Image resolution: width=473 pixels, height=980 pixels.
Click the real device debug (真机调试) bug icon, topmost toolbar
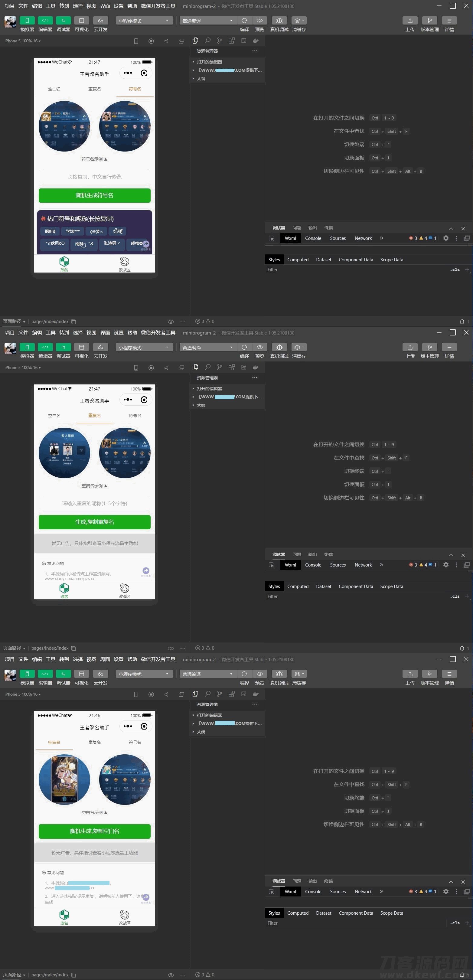(279, 21)
